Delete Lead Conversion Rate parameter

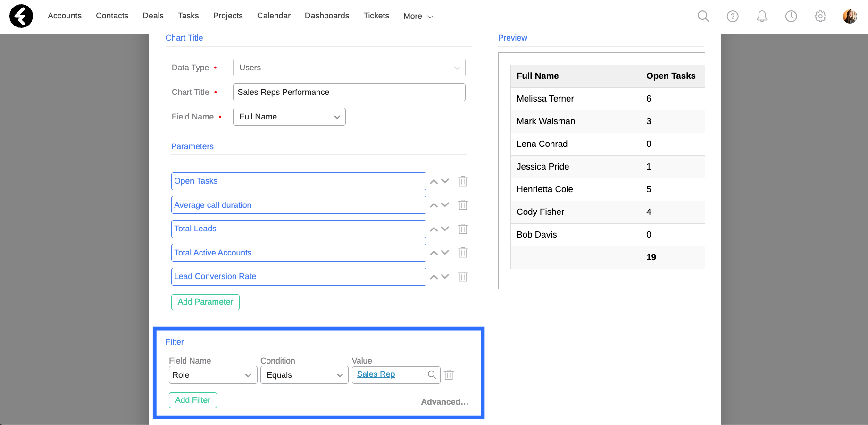pyautogui.click(x=463, y=276)
